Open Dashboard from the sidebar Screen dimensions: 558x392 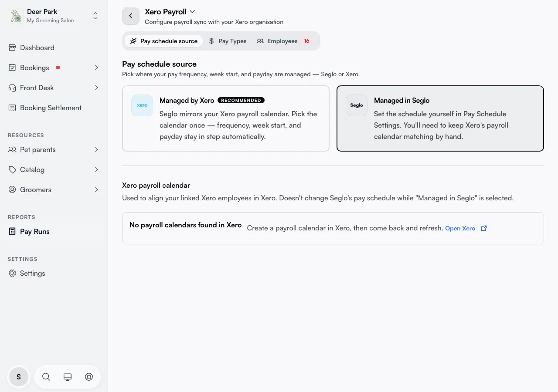tap(54, 47)
